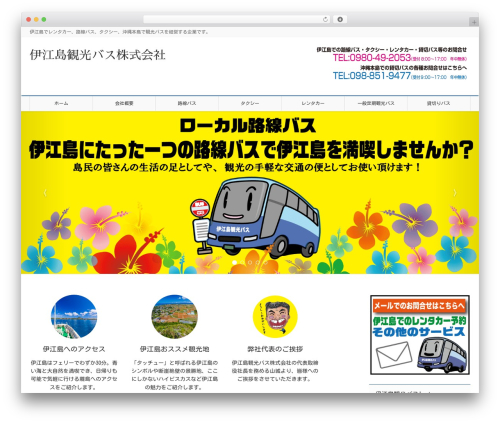Go to previous slide with left arrow
The image size is (500, 423).
[45, 193]
